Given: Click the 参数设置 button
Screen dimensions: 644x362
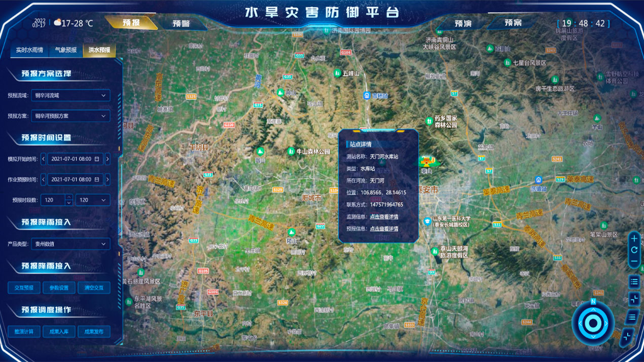Looking at the screenshot, I should tap(59, 287).
